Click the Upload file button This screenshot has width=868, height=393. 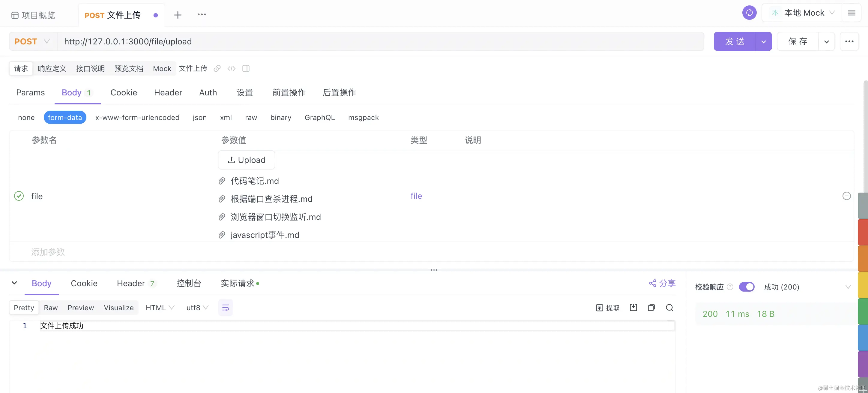click(x=246, y=160)
